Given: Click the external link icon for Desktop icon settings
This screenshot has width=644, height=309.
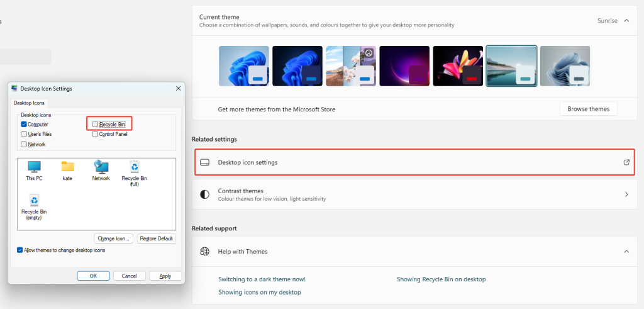Looking at the screenshot, I should pos(626,162).
